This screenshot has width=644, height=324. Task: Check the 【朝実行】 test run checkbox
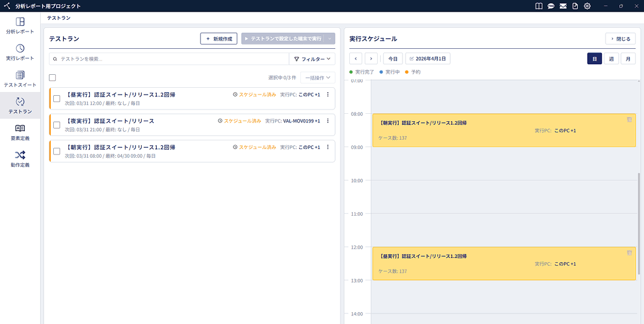57,151
